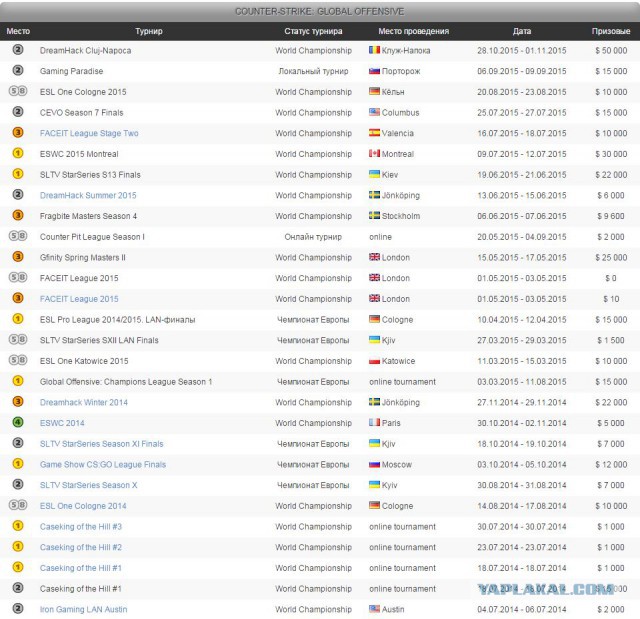
Task: Click the Статус турнира column header
Action: coord(313,31)
